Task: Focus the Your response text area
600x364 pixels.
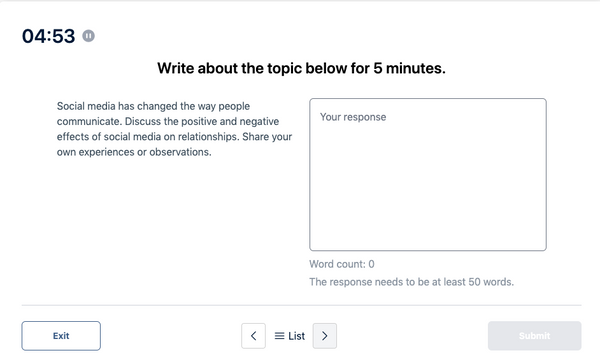Action: (428, 175)
